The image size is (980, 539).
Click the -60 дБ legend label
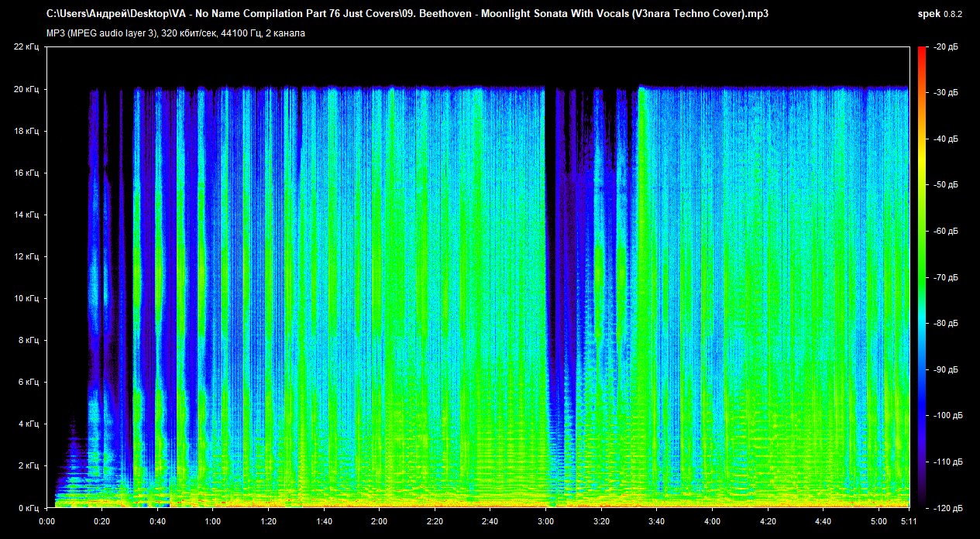click(x=947, y=232)
